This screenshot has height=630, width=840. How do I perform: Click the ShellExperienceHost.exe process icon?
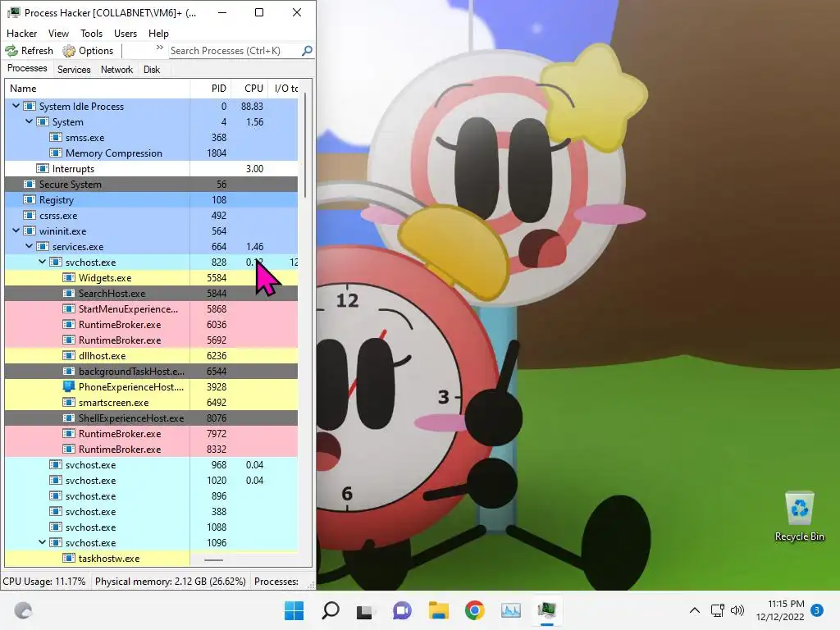pyautogui.click(x=69, y=418)
